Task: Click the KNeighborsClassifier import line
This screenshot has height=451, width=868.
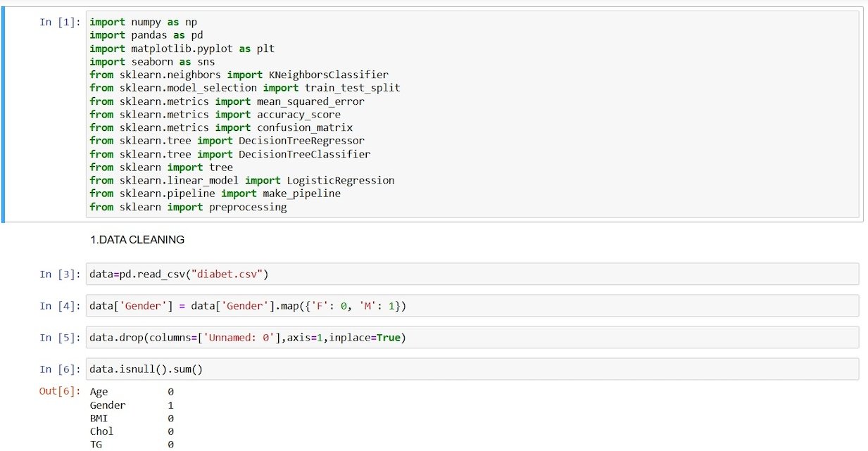Action: 239,75
